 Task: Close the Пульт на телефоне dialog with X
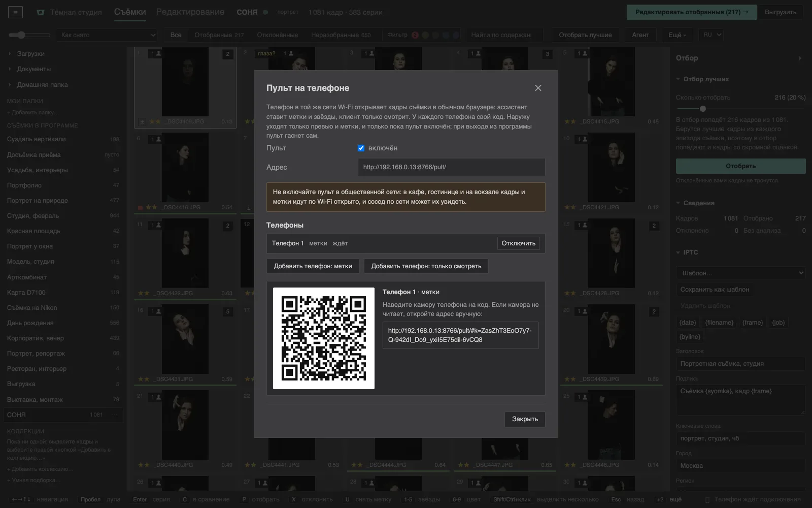[538, 88]
